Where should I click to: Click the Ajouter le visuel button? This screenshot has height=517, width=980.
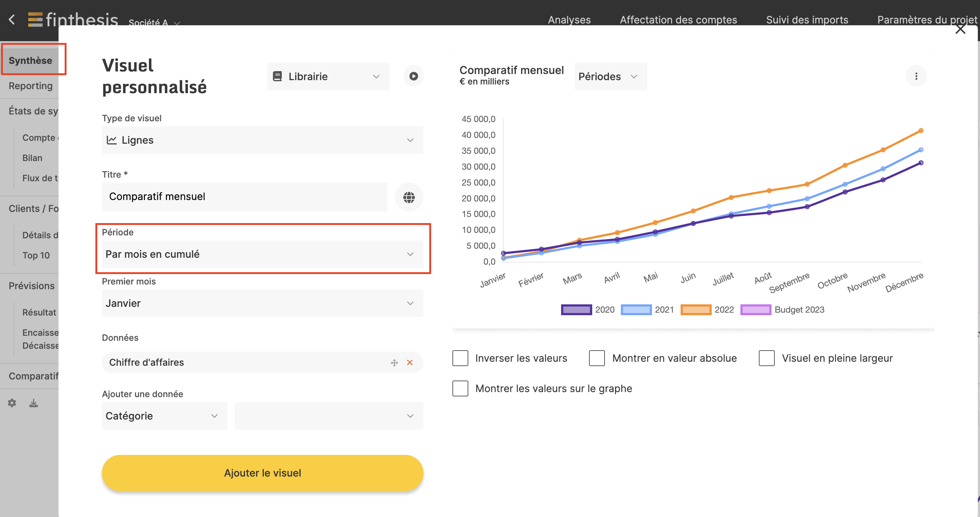262,473
